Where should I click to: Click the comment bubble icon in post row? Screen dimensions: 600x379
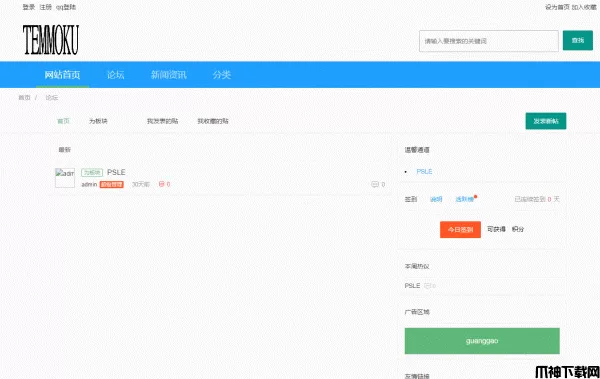[x=375, y=185]
